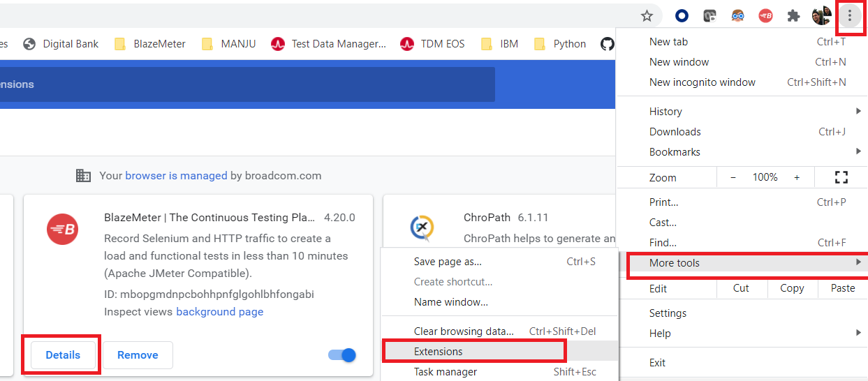Click the BlazeMeter extension ID text
The image size is (868, 381).
coord(209,294)
